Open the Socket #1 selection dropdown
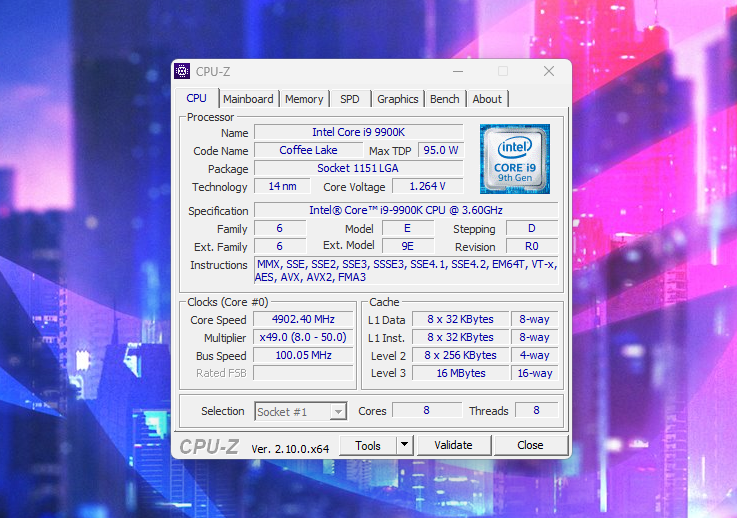 pyautogui.click(x=301, y=412)
